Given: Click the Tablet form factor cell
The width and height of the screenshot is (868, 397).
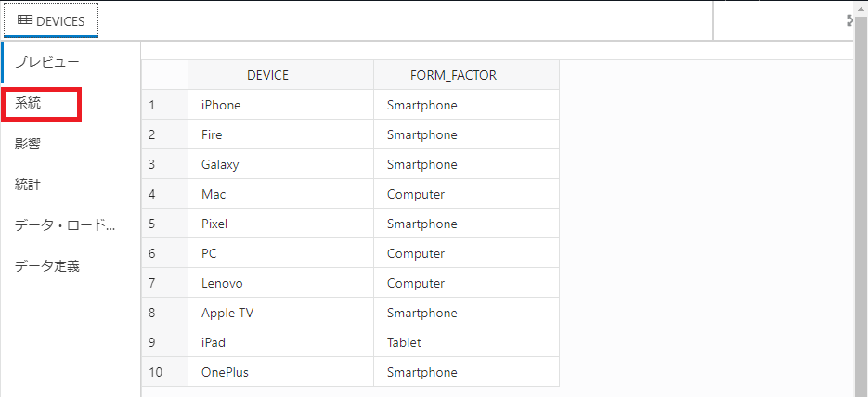Looking at the screenshot, I should point(404,342).
